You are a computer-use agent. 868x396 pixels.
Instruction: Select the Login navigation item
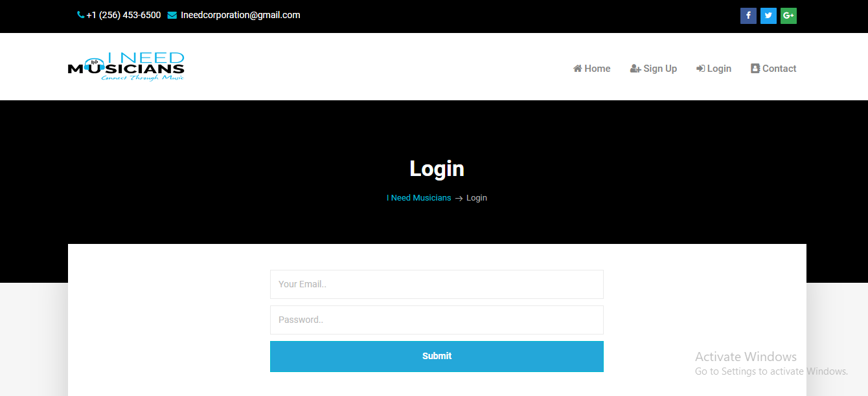click(x=714, y=69)
